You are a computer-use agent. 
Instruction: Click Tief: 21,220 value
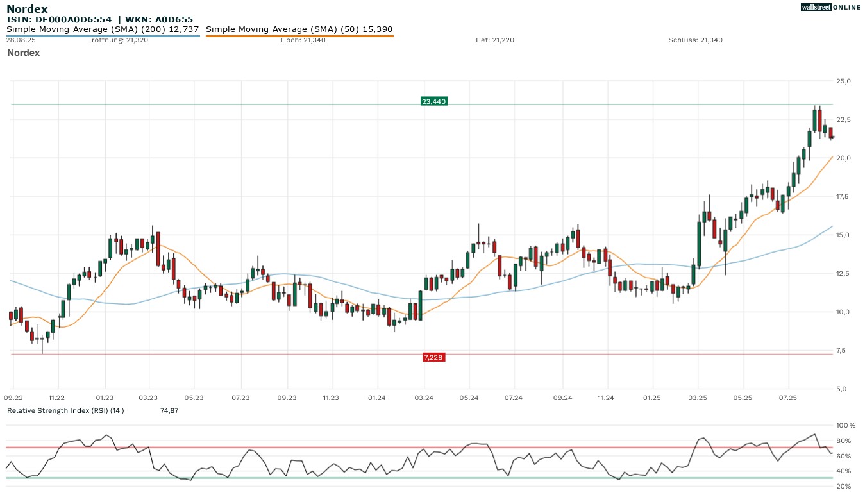click(494, 40)
